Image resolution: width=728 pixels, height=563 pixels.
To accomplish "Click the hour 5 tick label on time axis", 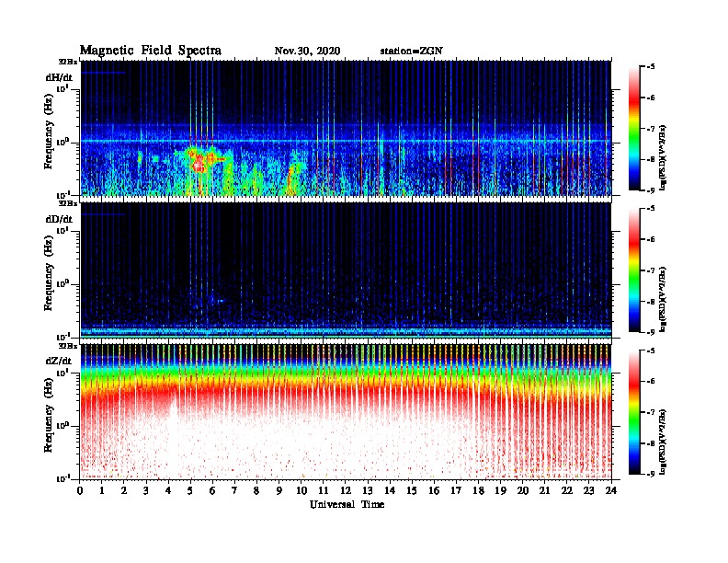I will 190,490.
